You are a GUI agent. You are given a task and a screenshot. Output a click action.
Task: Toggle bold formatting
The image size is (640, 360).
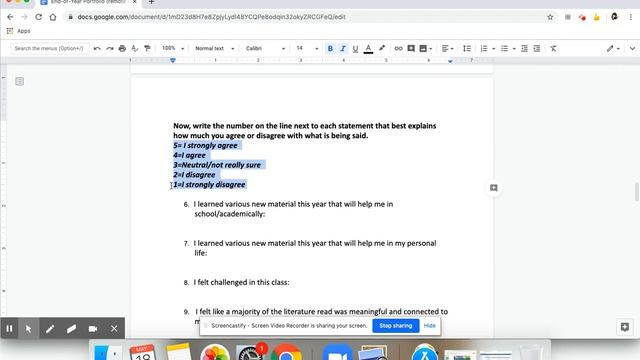pyautogui.click(x=330, y=49)
